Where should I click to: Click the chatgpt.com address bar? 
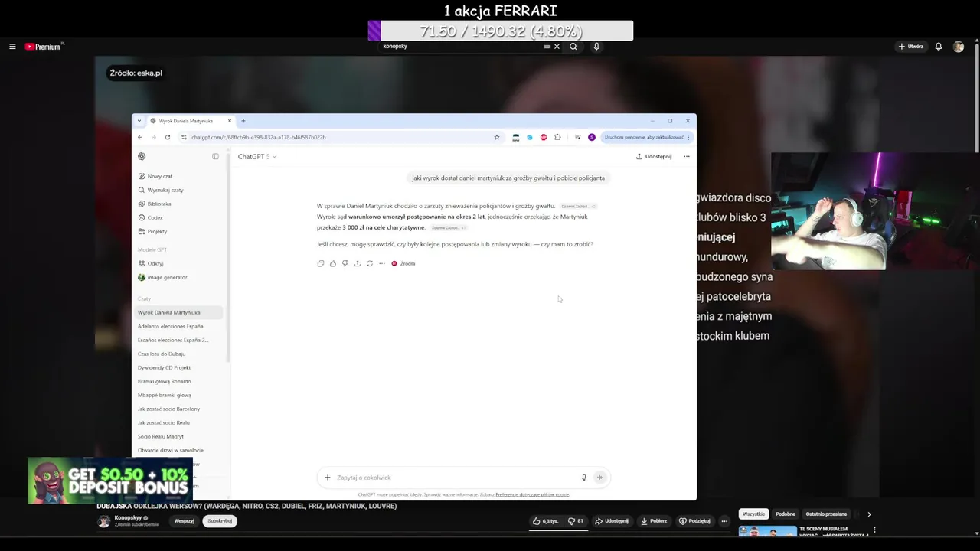pyautogui.click(x=337, y=137)
